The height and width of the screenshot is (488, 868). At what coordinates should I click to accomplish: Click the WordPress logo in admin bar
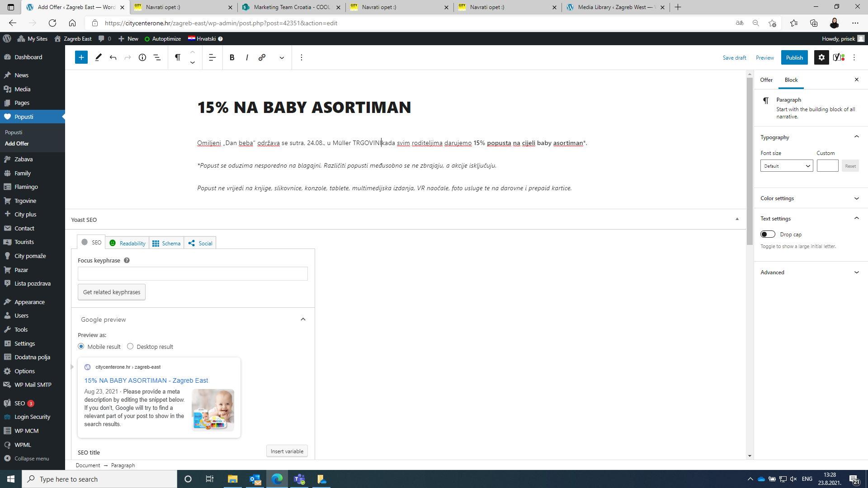[7, 38]
